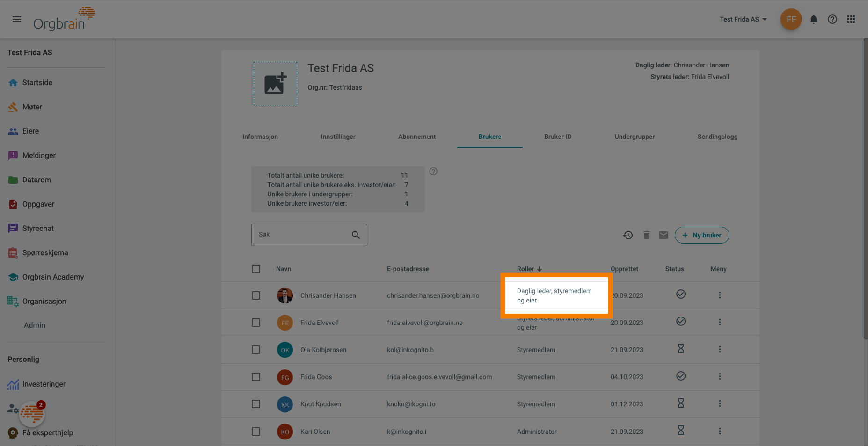Sort by E-postadresse column header
This screenshot has width=868, height=446.
[x=408, y=269]
